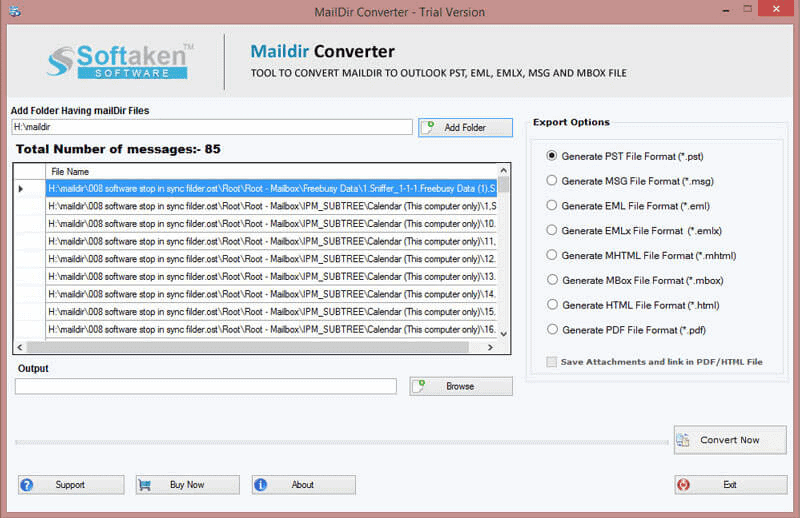Select the Calendar file row ending in \11.
800x518 pixels.
point(271,241)
